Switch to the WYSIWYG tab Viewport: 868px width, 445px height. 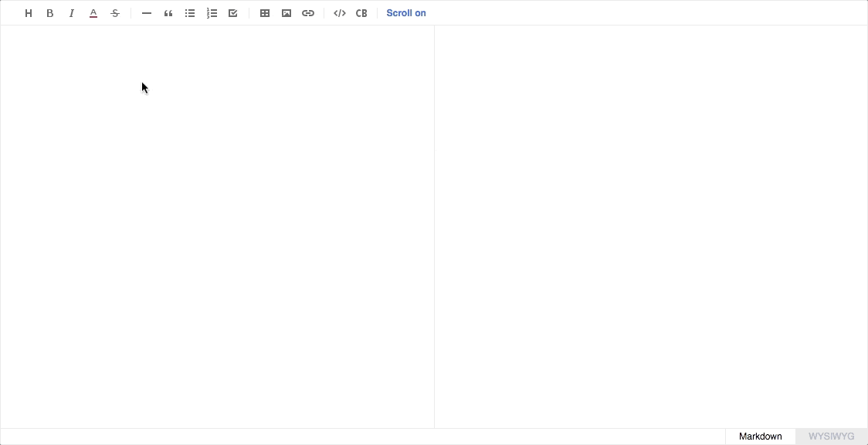tap(831, 437)
